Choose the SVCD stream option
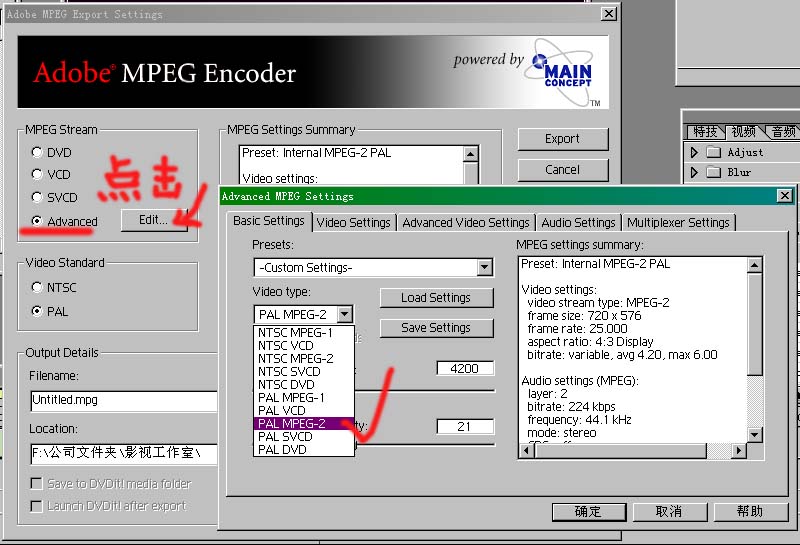Viewport: 800px width, 545px height. coord(37,197)
